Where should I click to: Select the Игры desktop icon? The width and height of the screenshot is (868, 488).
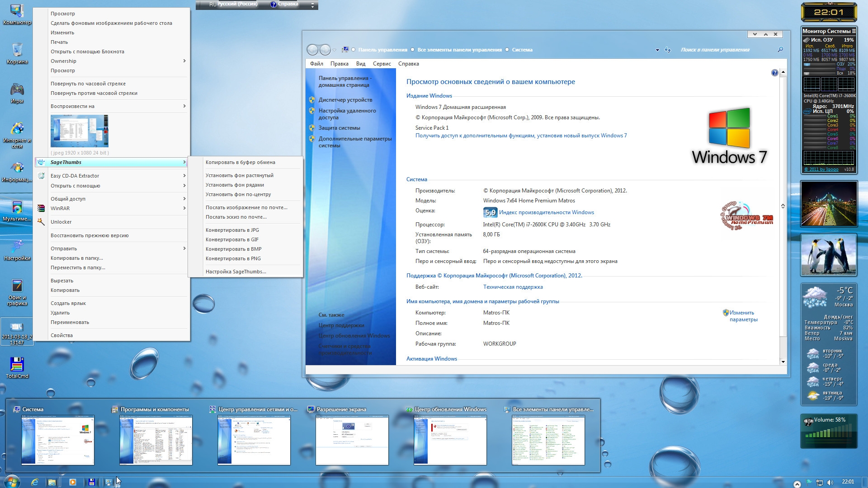17,93
